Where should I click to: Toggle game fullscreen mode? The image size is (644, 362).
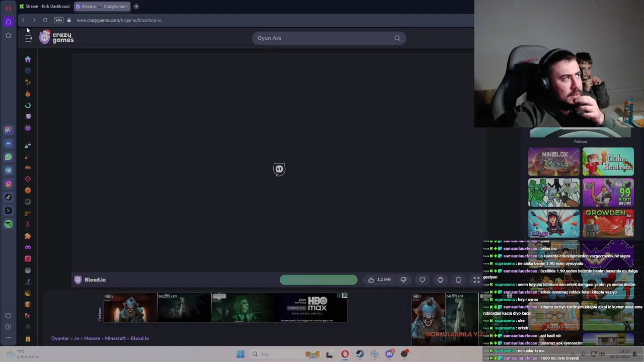476,280
